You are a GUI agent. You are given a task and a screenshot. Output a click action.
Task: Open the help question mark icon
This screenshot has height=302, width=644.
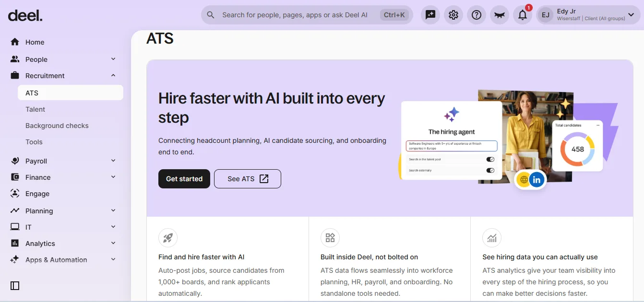coord(477,15)
